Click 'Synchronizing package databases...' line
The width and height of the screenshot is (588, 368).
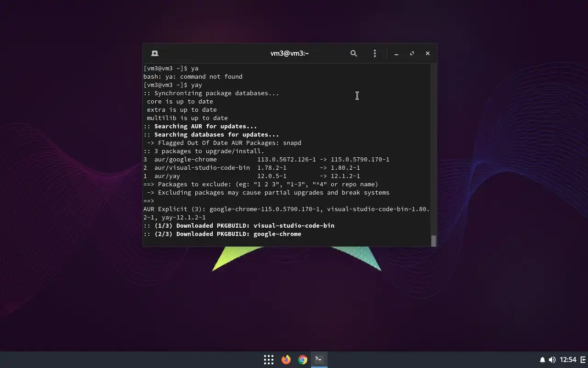point(211,93)
